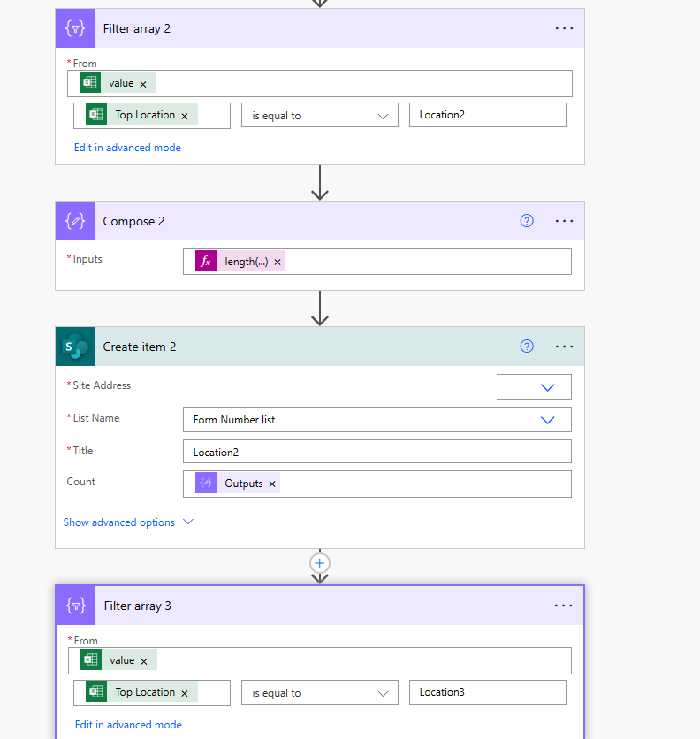Click Edit in advanced mode link
700x739 pixels.
(x=127, y=147)
